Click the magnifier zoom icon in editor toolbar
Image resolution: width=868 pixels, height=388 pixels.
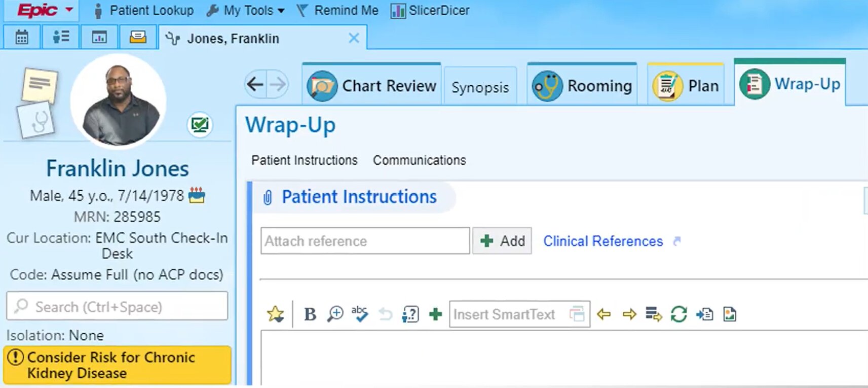[335, 314]
